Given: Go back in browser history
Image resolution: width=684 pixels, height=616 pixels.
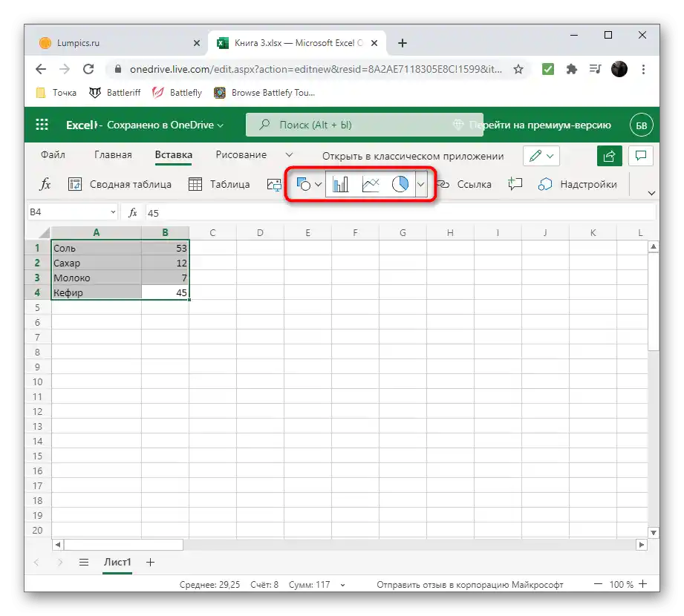Looking at the screenshot, I should 41,69.
